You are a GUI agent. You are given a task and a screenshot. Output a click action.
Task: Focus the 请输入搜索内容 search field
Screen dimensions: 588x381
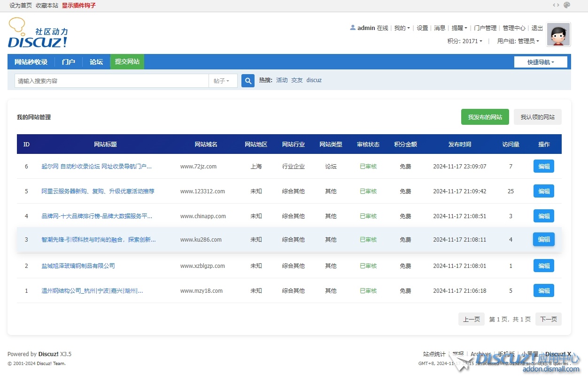click(111, 81)
